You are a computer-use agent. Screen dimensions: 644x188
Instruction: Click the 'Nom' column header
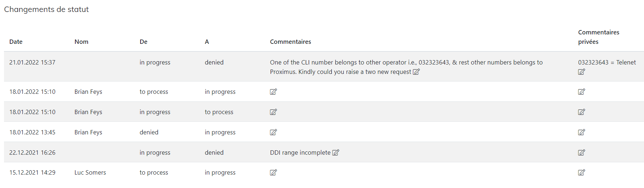click(x=81, y=42)
